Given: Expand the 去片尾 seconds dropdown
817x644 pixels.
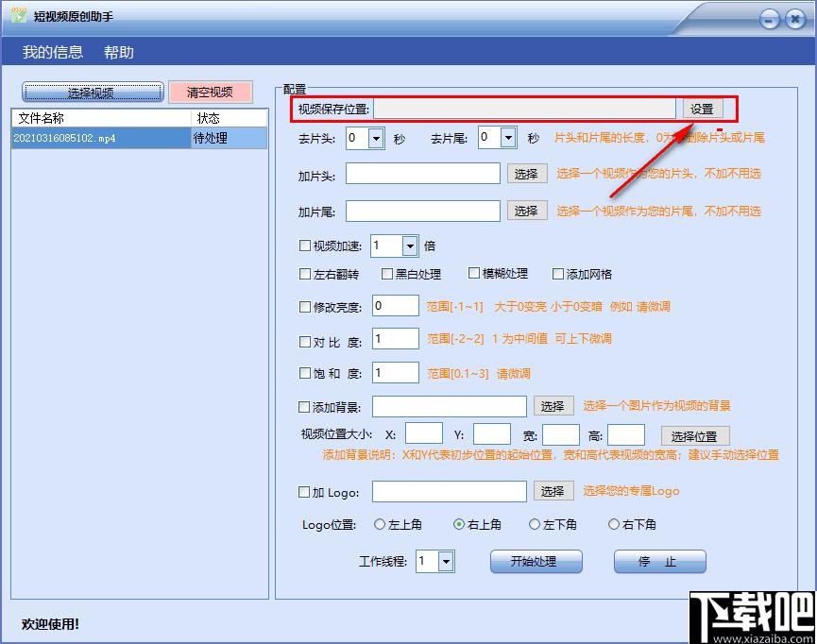Looking at the screenshot, I should (508, 138).
